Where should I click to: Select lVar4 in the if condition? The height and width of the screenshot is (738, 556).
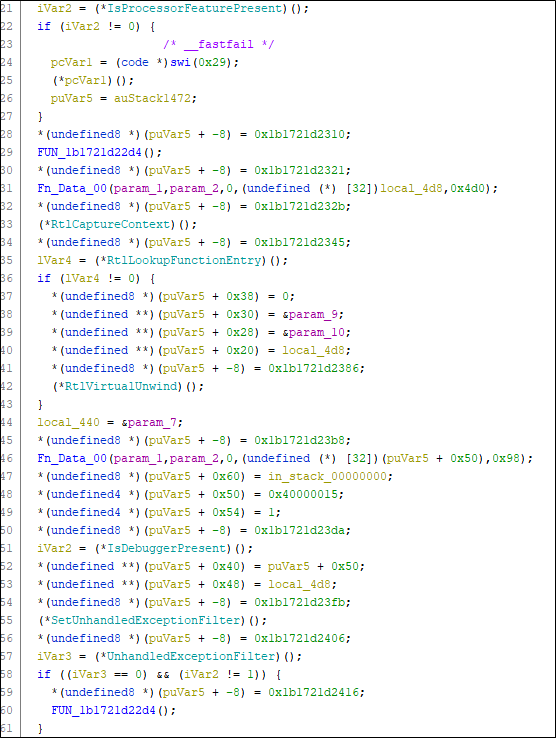tap(82, 278)
